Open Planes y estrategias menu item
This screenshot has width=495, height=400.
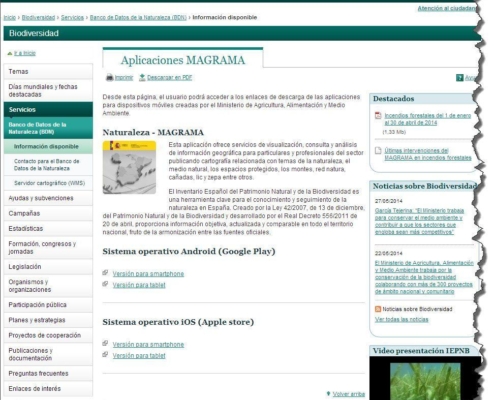(x=48, y=320)
